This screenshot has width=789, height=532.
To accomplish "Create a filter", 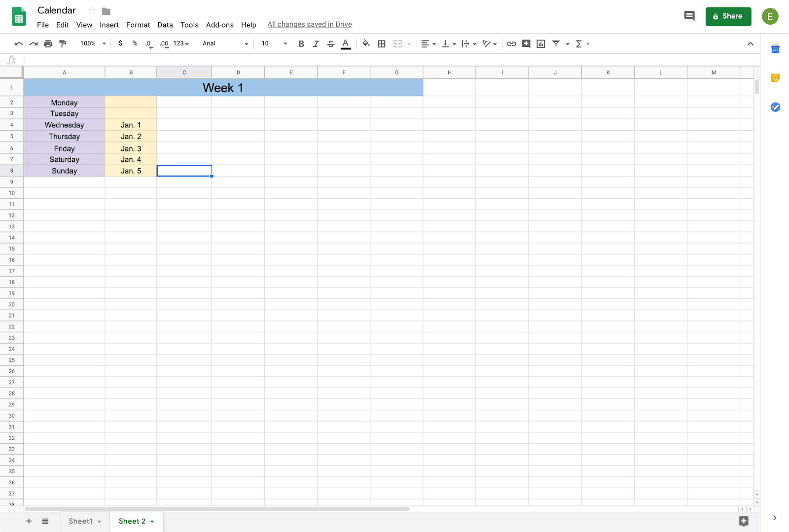I will (556, 44).
